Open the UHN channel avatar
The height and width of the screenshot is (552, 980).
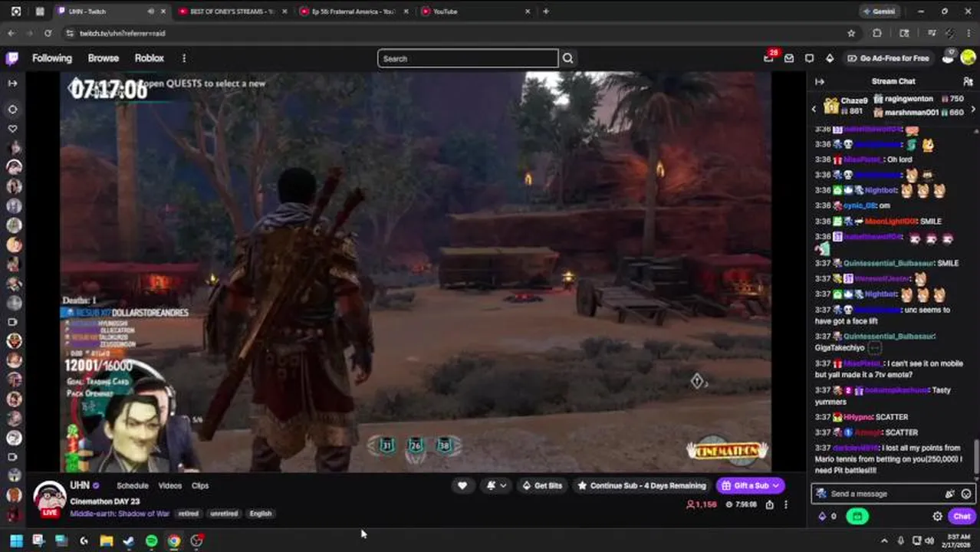tap(50, 498)
